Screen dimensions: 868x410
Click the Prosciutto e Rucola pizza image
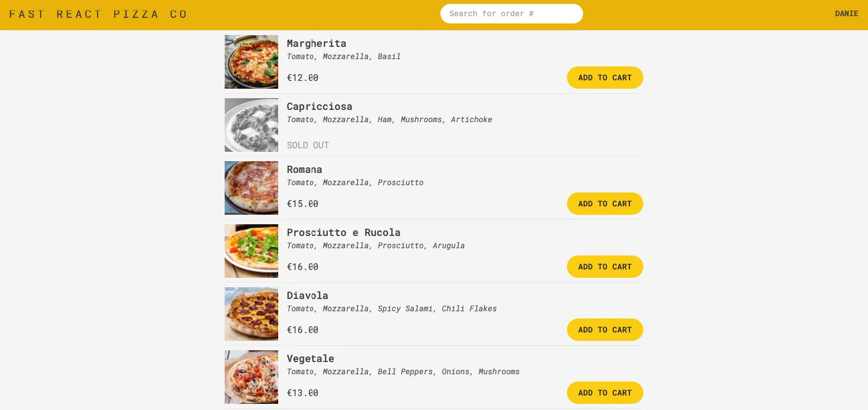point(251,250)
